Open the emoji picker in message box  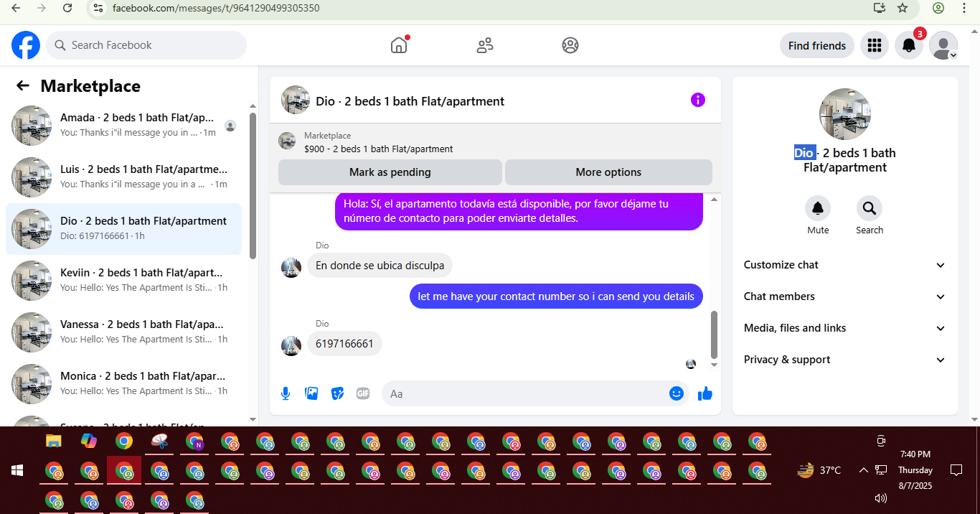click(676, 393)
